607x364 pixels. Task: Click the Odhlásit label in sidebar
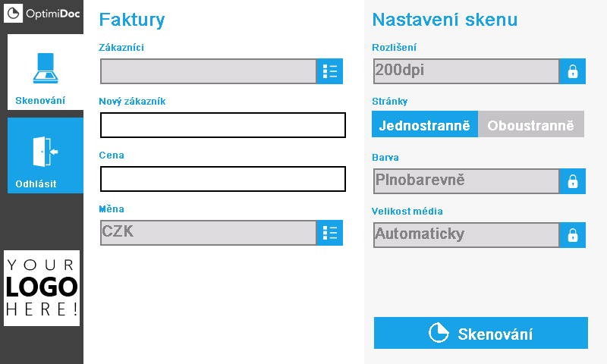point(36,184)
